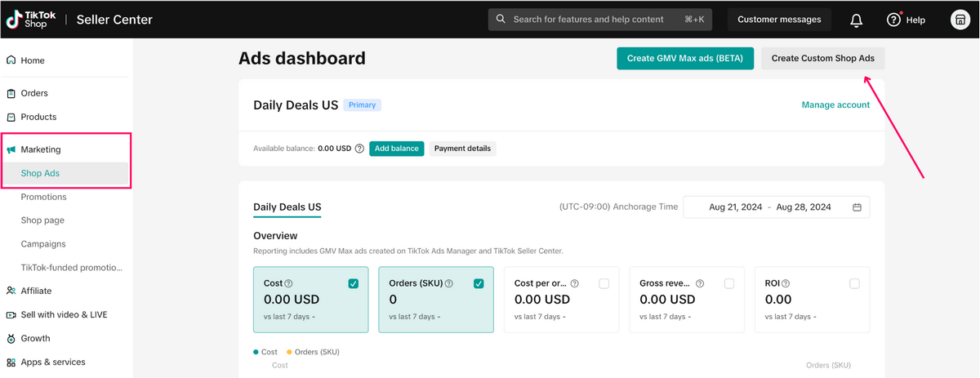980x378 pixels.
Task: Open the Manage account link
Action: point(835,105)
